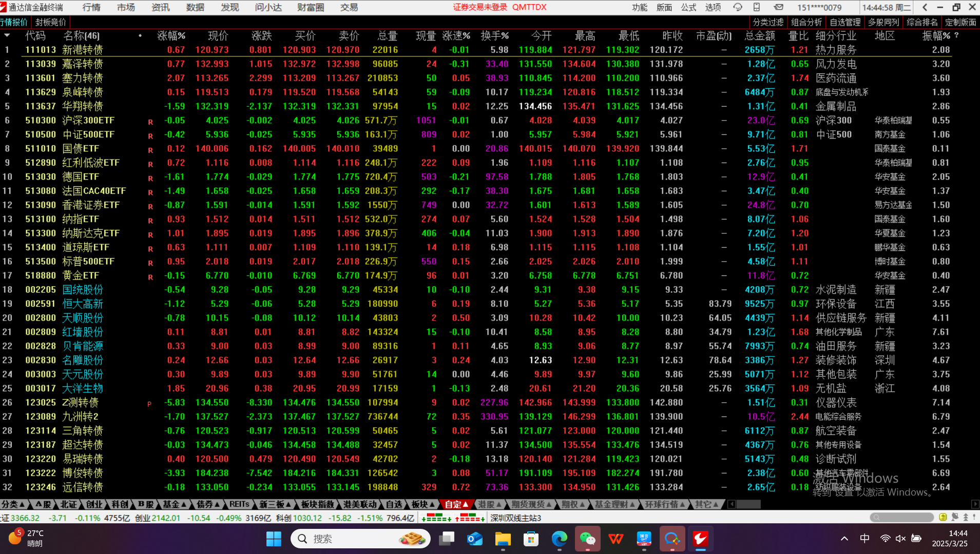
Task: Click the pin icon at status bar end
Action: pos(974,517)
